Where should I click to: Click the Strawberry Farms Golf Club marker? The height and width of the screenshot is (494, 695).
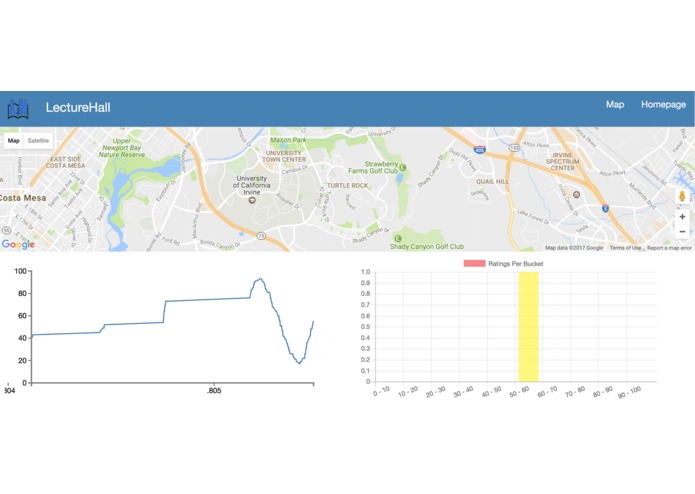click(x=402, y=167)
